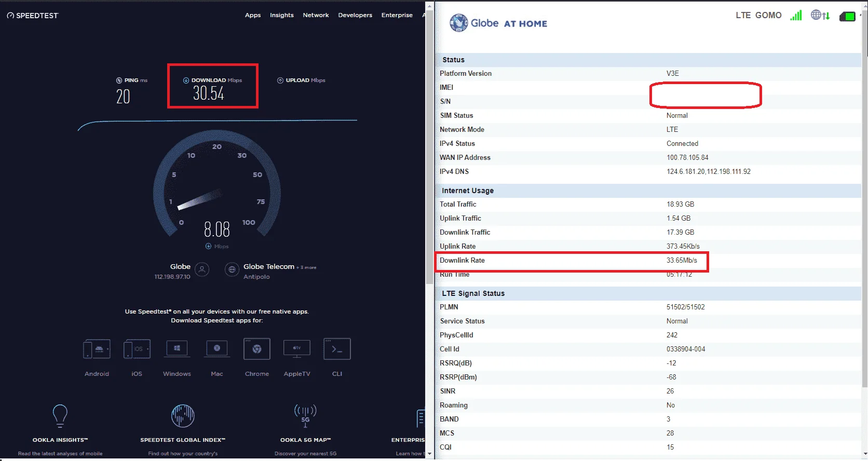
Task: Click the ping icon next to PING ms
Action: coord(119,80)
